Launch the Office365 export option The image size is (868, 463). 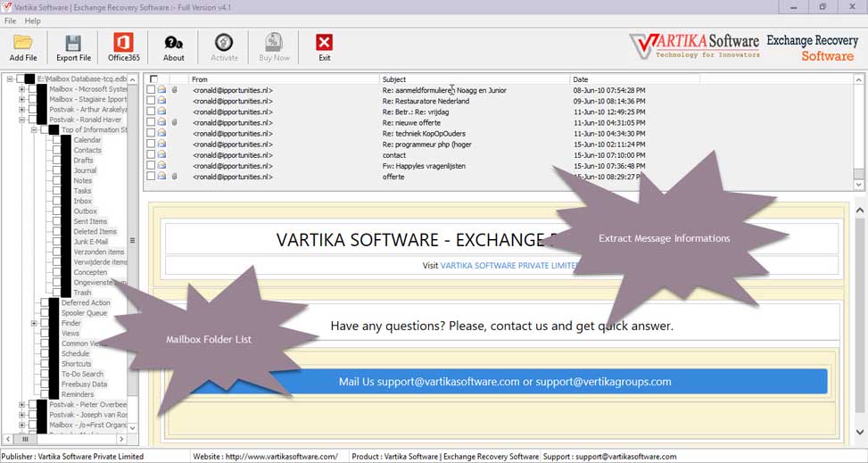point(123,47)
